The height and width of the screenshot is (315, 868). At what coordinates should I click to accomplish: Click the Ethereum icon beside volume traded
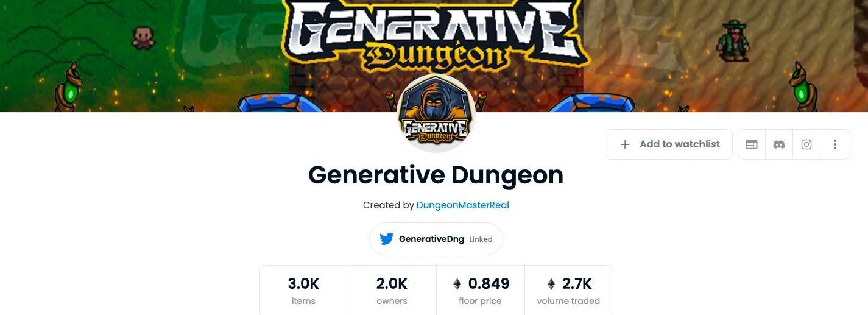551,284
